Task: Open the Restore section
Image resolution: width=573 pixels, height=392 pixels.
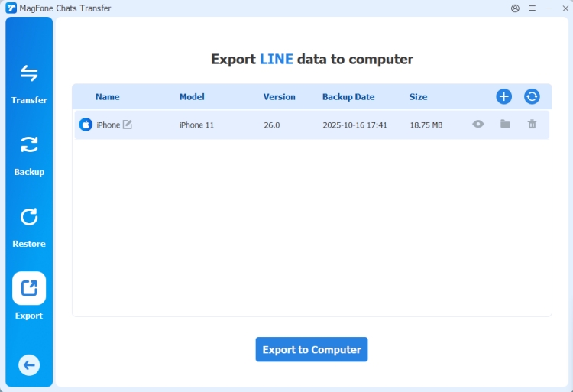Action: coord(29,226)
